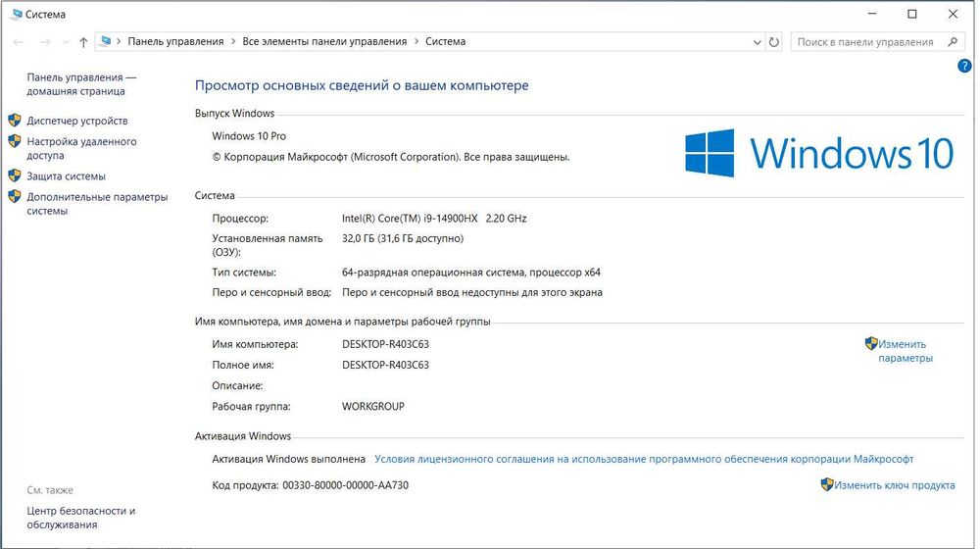Click 'Windows 10 Pro' edition text
980x549 pixels.
[249, 135]
